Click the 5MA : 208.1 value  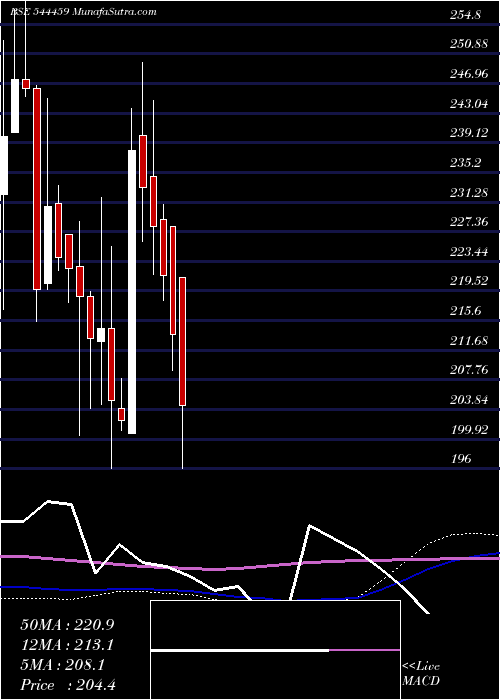[62, 665]
